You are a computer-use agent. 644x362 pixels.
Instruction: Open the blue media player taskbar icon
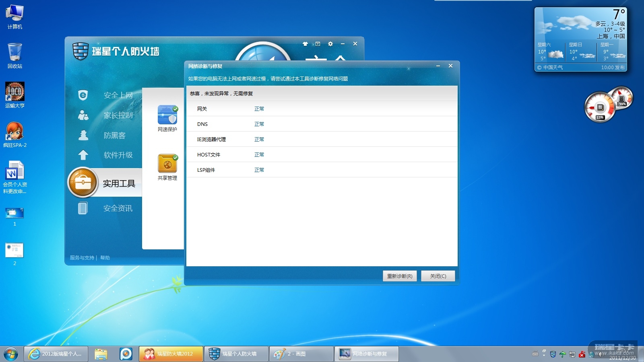click(x=126, y=354)
